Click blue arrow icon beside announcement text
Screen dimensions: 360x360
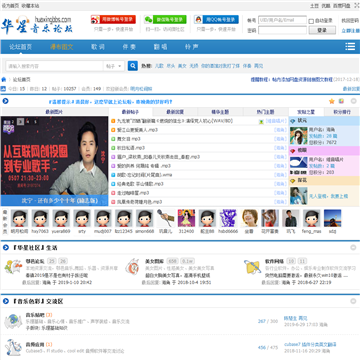click(5, 101)
